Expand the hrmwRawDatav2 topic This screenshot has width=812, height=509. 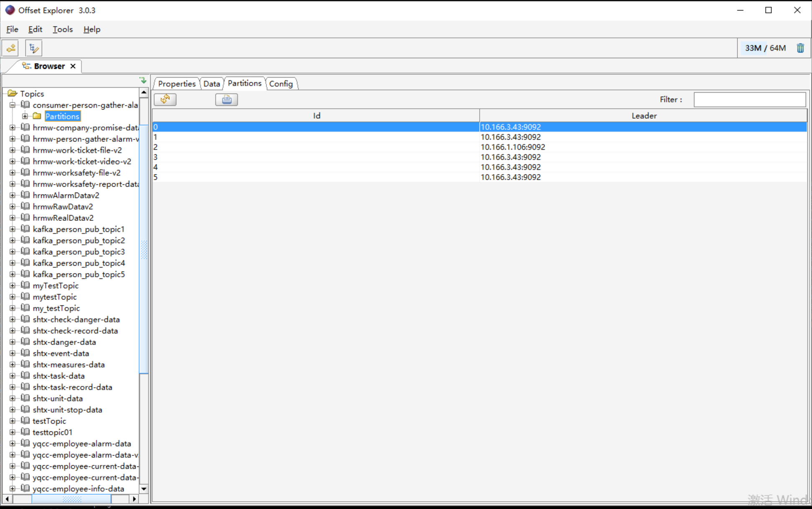(13, 206)
